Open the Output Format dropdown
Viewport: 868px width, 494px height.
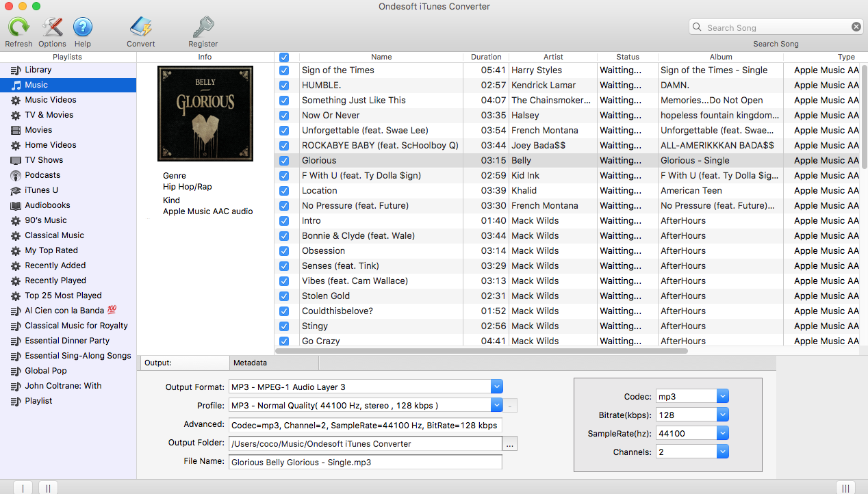(x=497, y=387)
